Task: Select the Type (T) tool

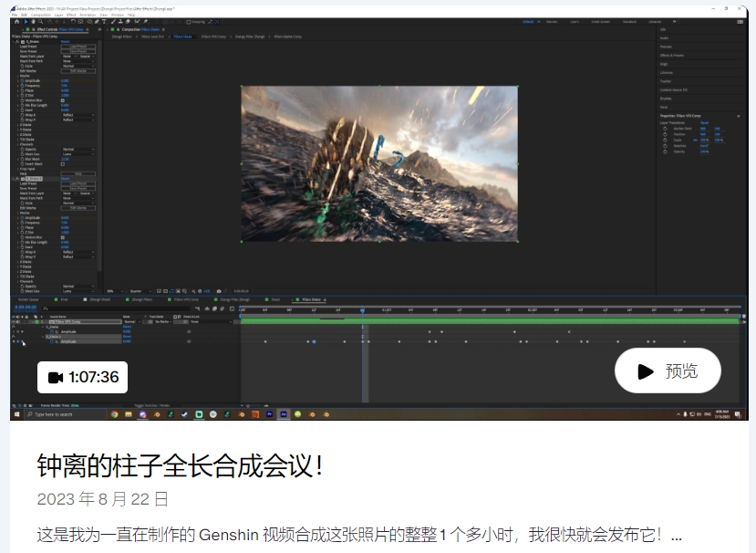Action: coord(104,22)
